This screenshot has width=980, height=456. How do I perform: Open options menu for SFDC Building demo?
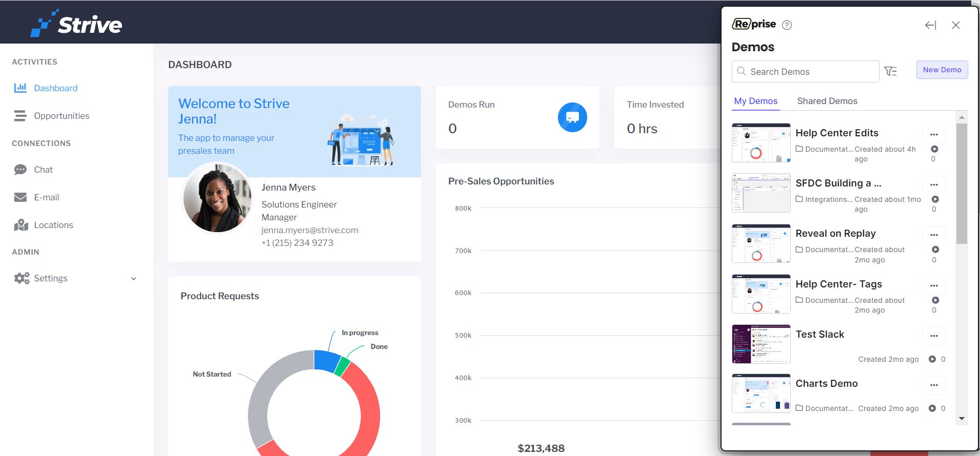tap(934, 184)
